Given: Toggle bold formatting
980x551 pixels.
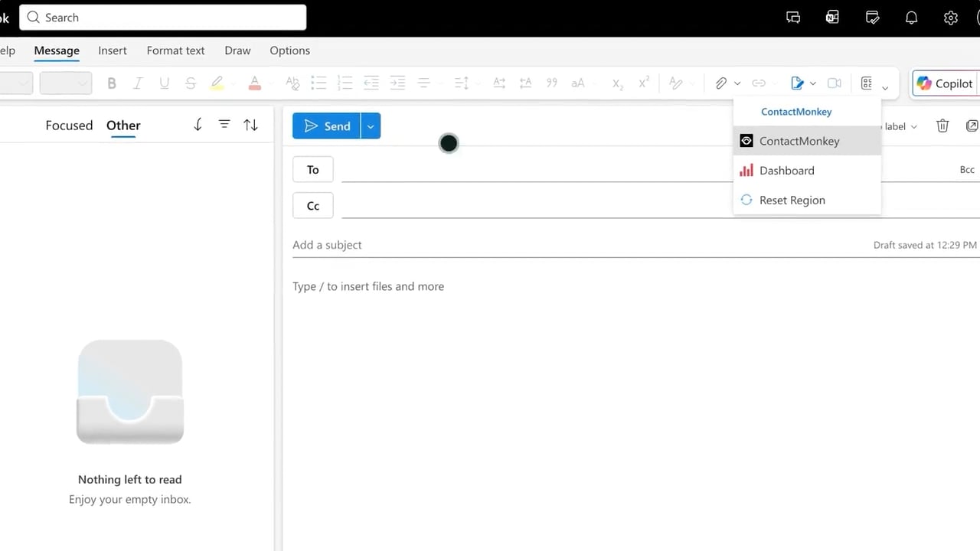Looking at the screenshot, I should 112,83.
